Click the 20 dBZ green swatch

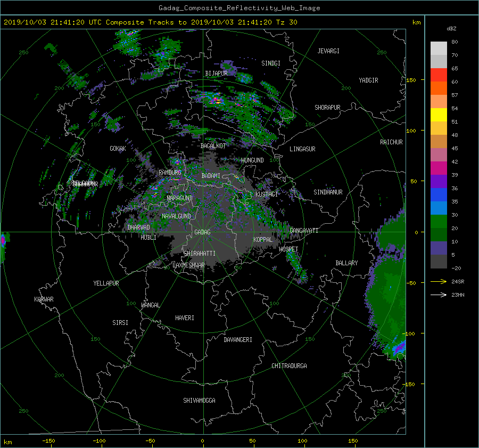click(439, 222)
